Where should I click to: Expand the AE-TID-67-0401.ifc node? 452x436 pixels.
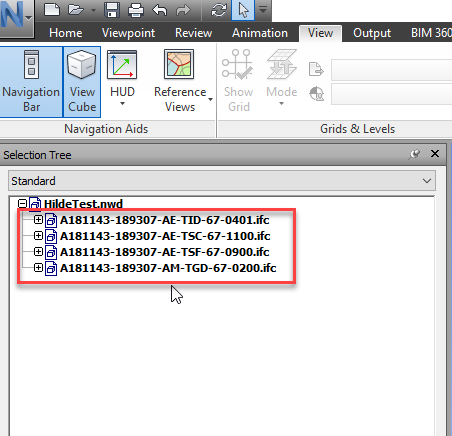pyautogui.click(x=38, y=219)
